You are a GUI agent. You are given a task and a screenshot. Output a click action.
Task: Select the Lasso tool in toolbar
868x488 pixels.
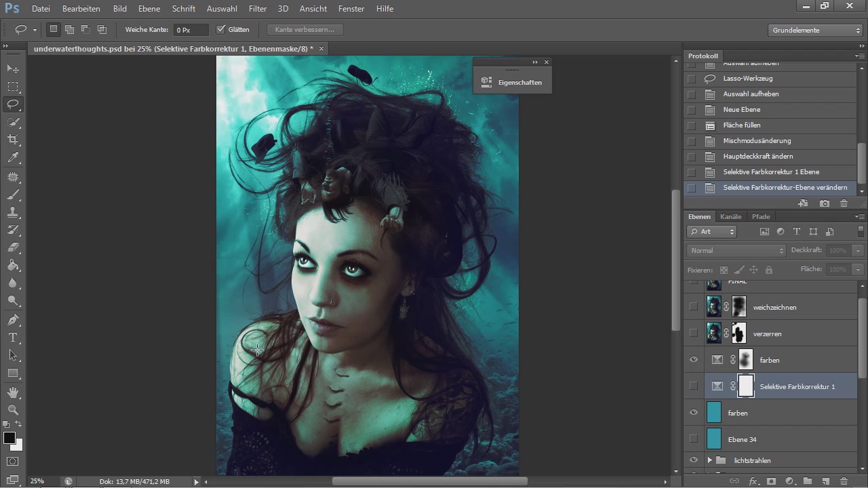13,104
